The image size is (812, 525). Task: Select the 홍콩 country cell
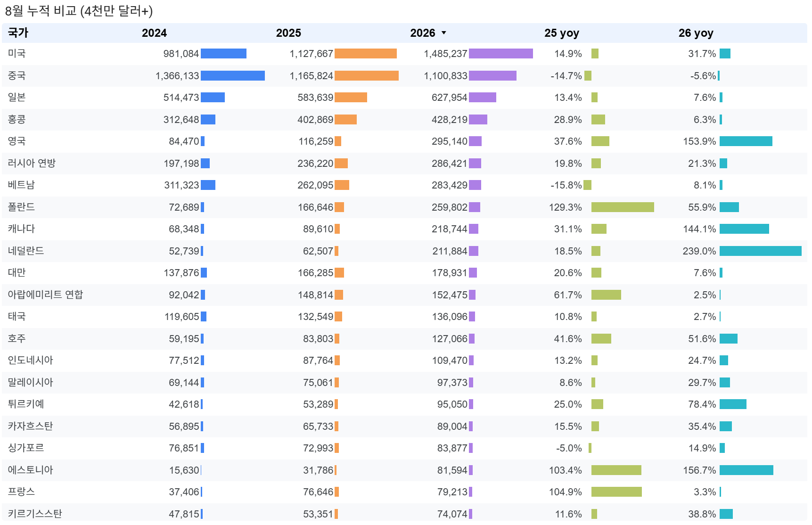[17, 119]
